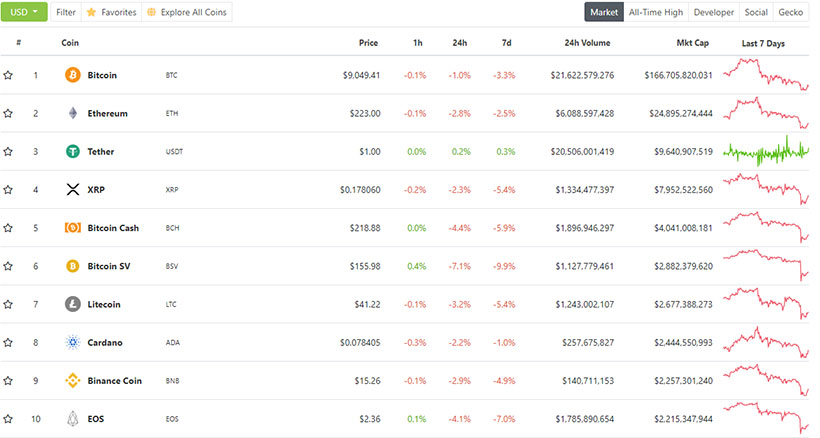This screenshot has height=438, width=820.
Task: Click the Binance Coin logo icon
Action: click(72, 380)
